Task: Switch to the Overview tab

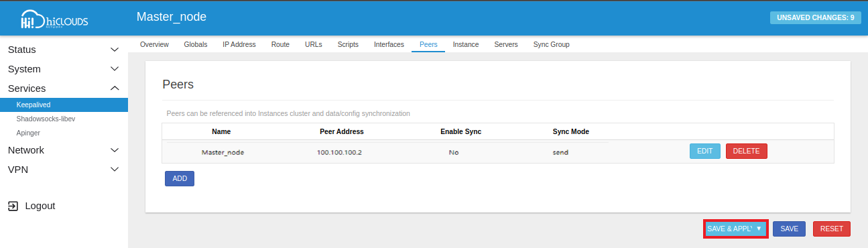Action: pos(154,44)
